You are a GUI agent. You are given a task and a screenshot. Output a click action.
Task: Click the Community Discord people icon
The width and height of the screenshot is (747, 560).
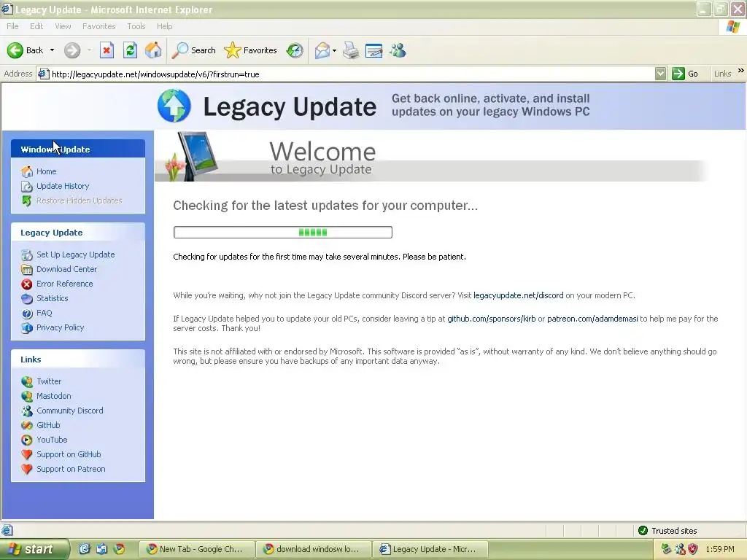click(27, 411)
